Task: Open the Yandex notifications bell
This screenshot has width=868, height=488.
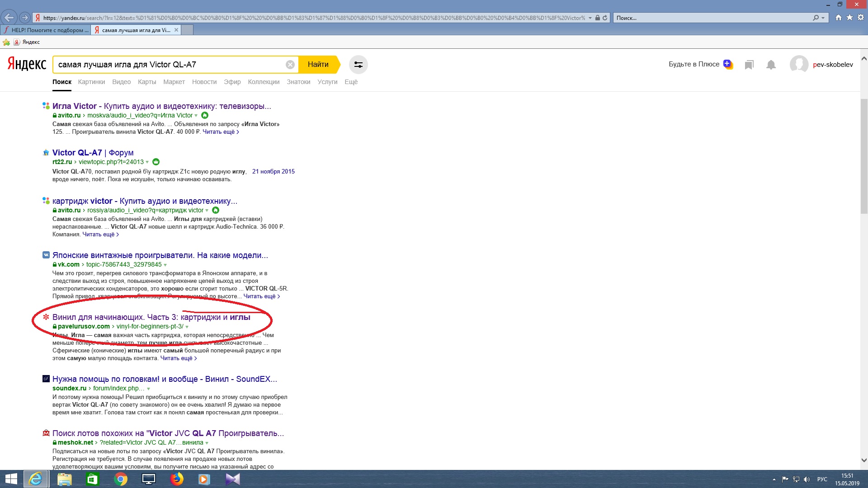Action: point(771,65)
